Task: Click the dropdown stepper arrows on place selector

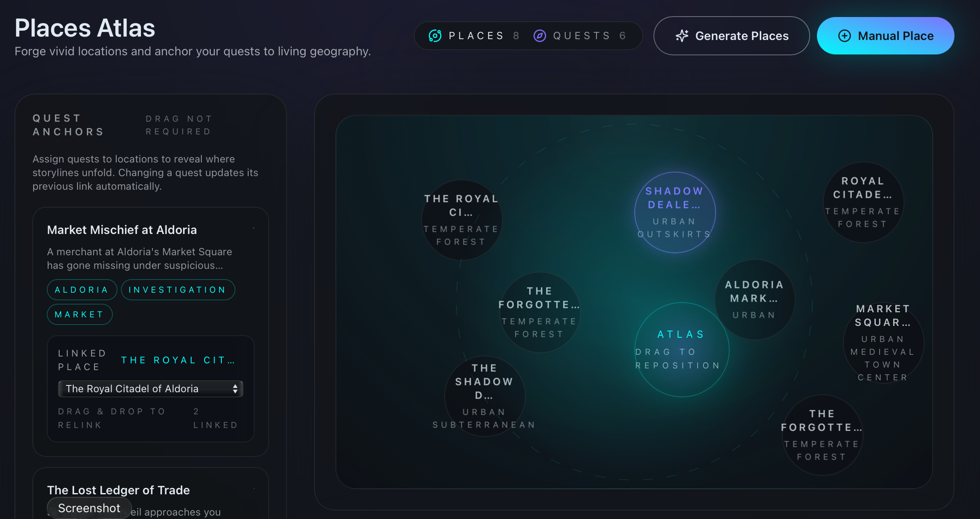Action: pyautogui.click(x=235, y=389)
